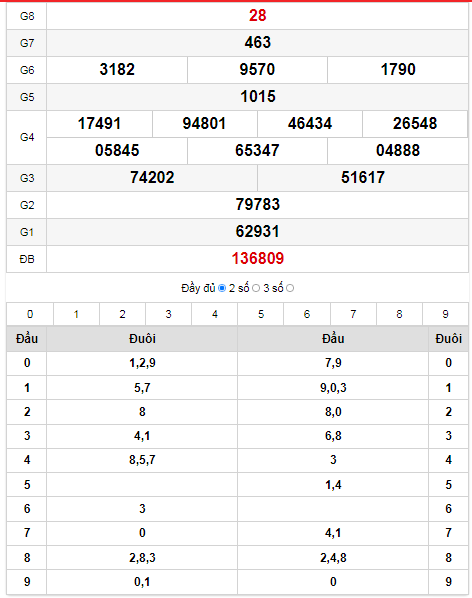Choose digit filter 3
This screenshot has height=598, width=472.
pyautogui.click(x=169, y=314)
